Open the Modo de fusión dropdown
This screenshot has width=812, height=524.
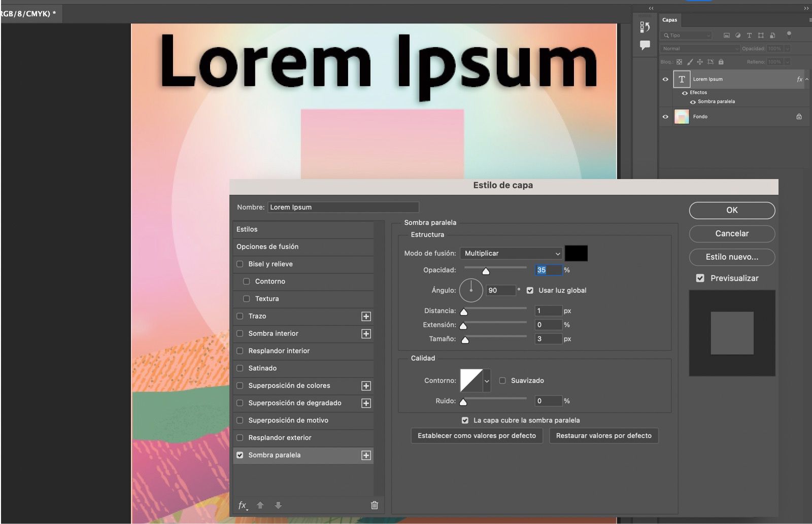512,254
